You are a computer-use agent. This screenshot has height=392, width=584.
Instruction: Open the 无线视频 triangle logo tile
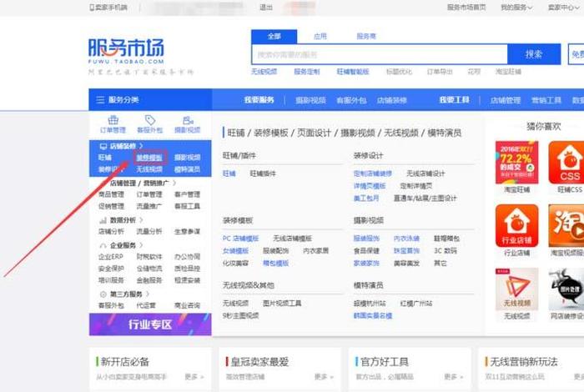coord(517,289)
